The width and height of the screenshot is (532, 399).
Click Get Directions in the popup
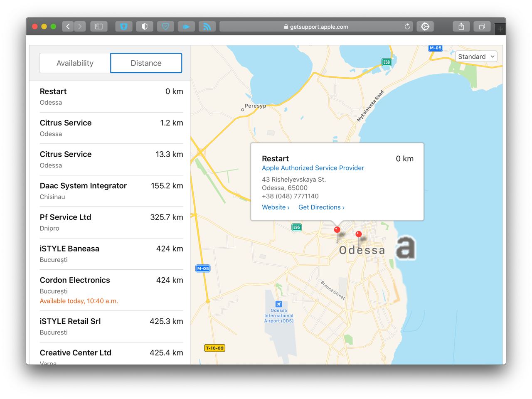321,207
